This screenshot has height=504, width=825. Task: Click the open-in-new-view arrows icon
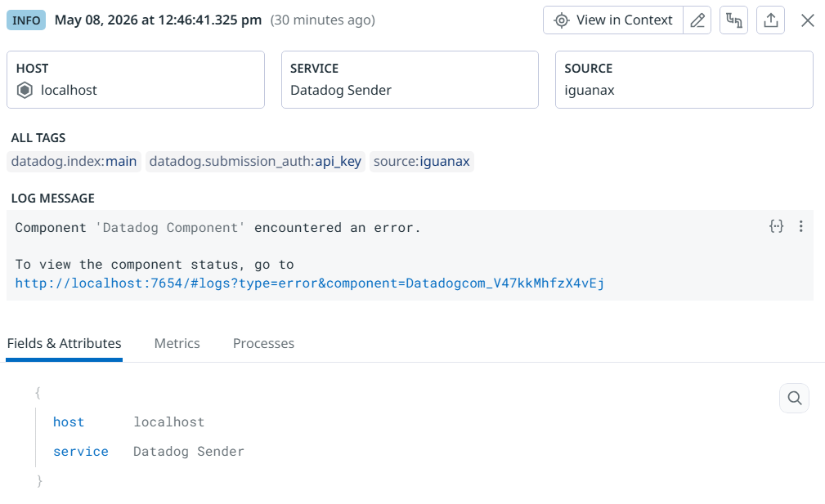pos(733,20)
